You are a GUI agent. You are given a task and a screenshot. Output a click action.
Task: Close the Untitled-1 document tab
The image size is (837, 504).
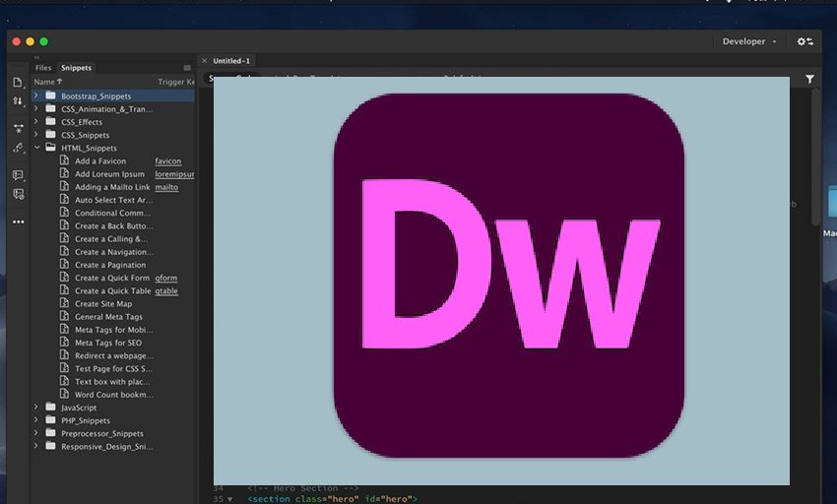click(x=205, y=61)
